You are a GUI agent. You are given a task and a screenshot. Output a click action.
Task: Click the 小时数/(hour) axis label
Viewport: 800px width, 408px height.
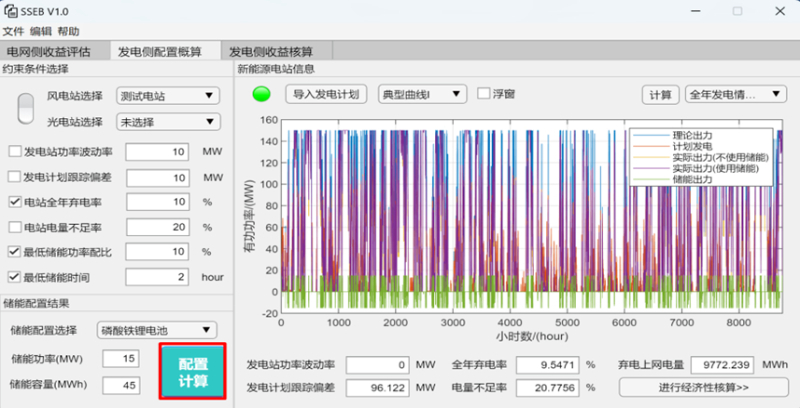532,337
